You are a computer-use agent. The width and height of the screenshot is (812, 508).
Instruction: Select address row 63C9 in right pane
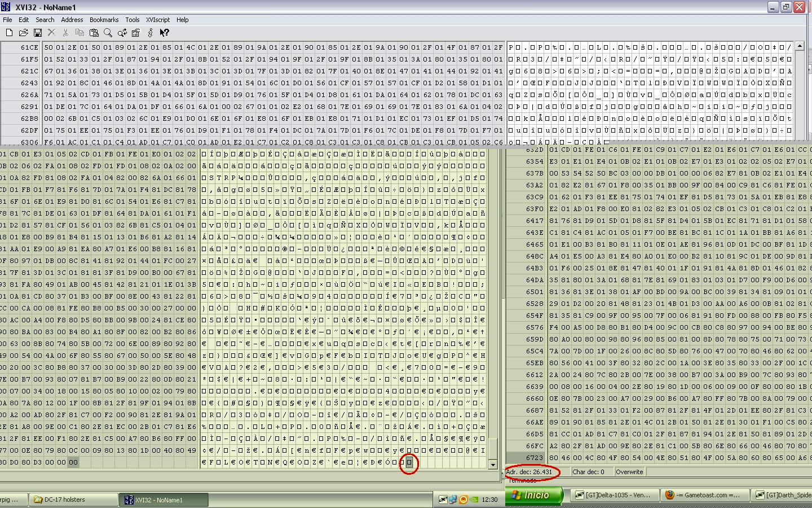point(527,197)
